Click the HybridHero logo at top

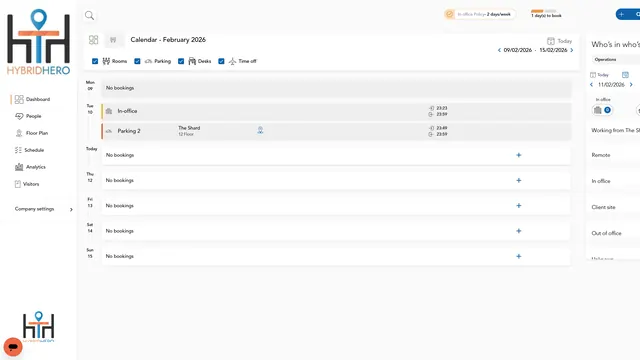tap(38, 42)
